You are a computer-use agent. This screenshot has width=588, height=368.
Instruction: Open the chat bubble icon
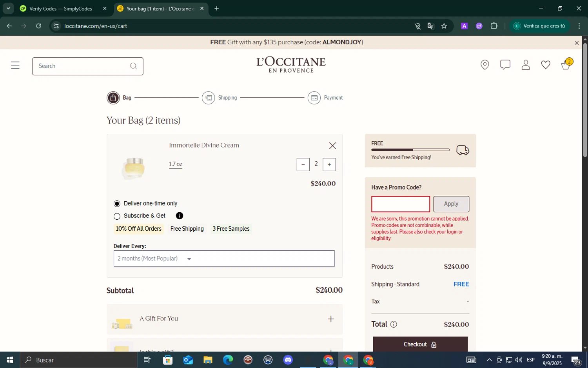point(505,65)
